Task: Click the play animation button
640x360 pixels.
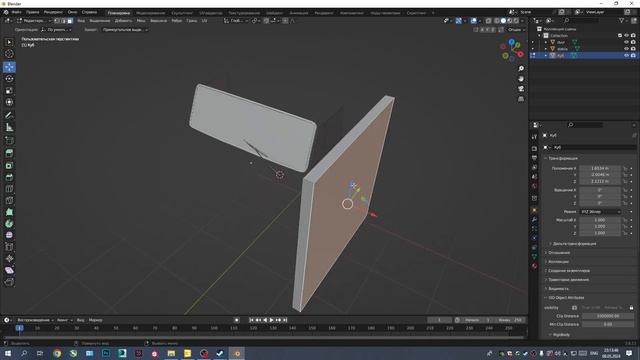Action: click(x=271, y=320)
